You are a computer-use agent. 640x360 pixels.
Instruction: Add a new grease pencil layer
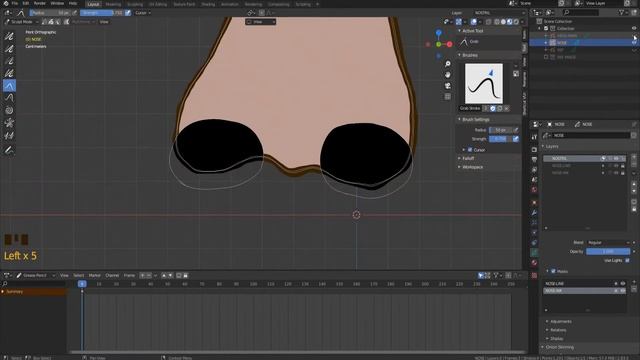(x=634, y=157)
